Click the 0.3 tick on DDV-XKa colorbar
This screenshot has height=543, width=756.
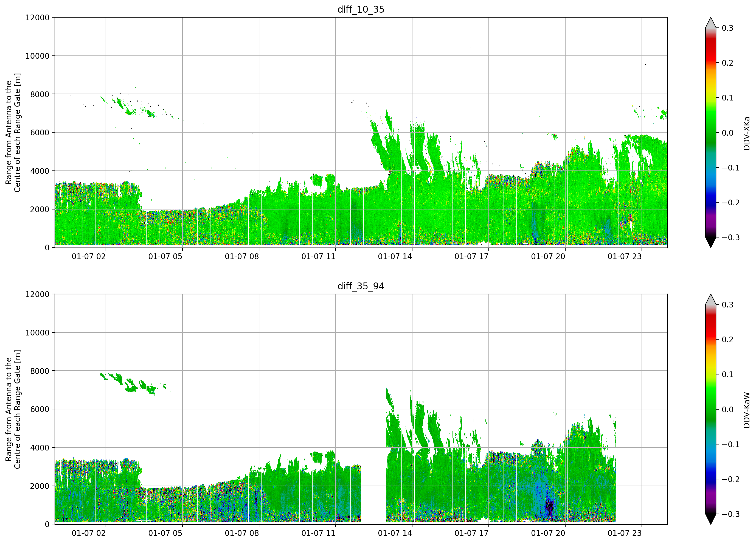(728, 28)
